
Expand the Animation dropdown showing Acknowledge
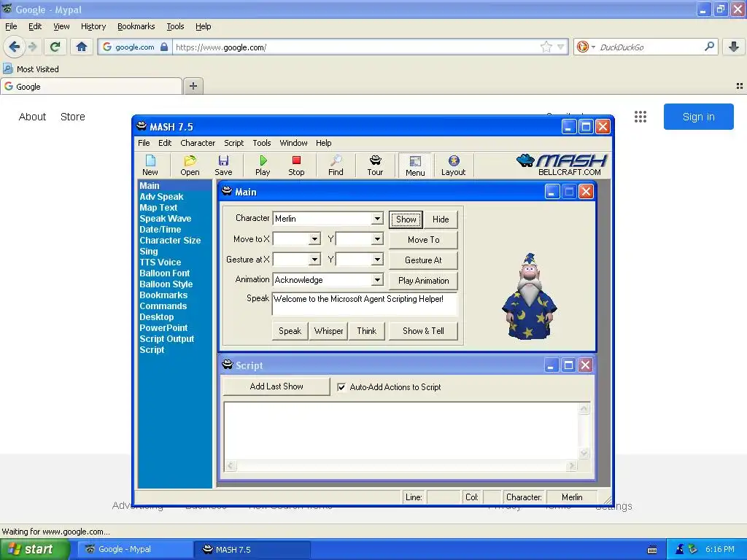(377, 279)
